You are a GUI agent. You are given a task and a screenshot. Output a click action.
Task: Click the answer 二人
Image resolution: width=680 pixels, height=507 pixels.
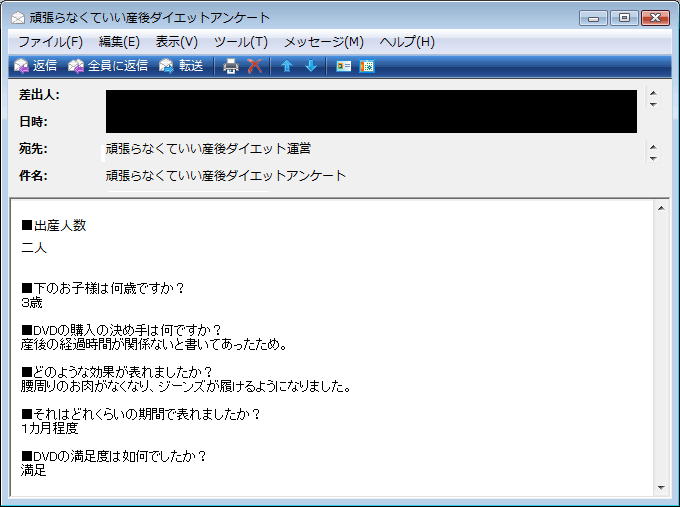[34, 248]
